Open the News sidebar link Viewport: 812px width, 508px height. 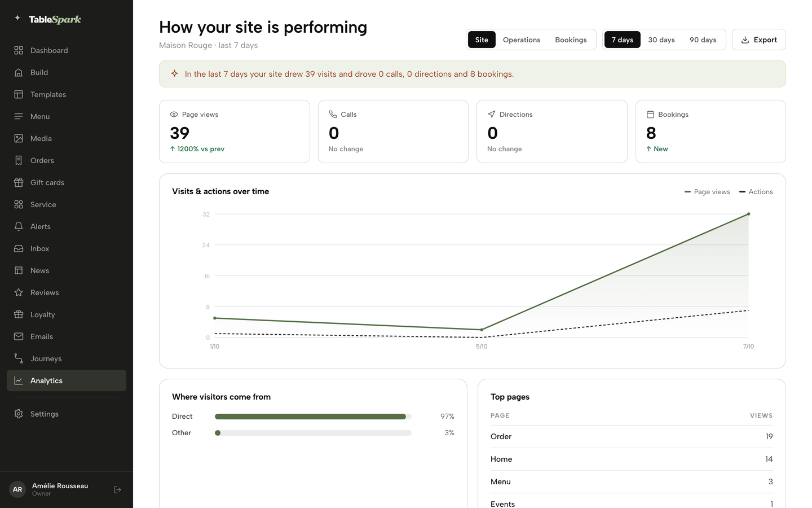click(x=67, y=270)
